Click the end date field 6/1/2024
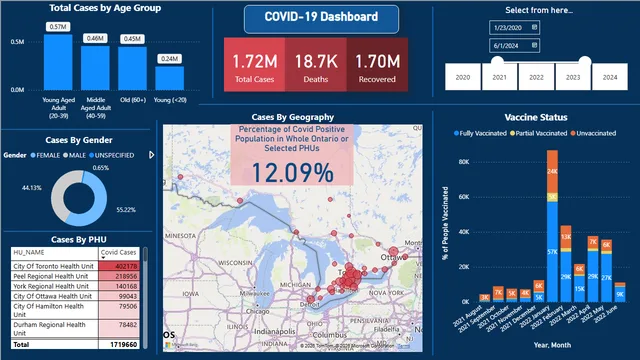Image resolution: width=640 pixels, height=360 pixels. tap(514, 46)
